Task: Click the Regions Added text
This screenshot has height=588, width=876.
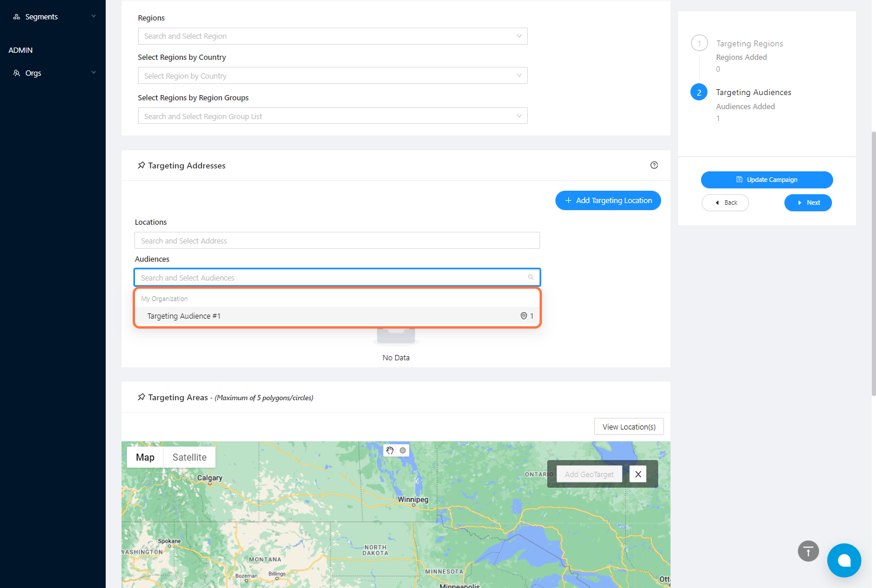Action: (742, 58)
